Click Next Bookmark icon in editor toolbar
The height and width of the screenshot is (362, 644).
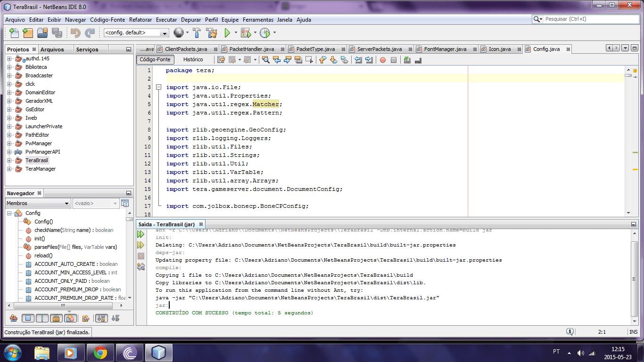[x=333, y=60]
